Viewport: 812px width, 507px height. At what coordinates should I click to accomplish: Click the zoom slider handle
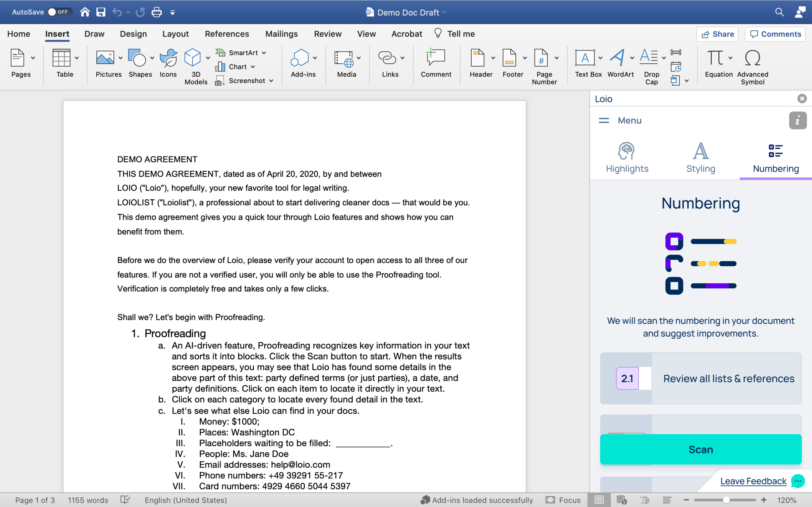[726, 500]
